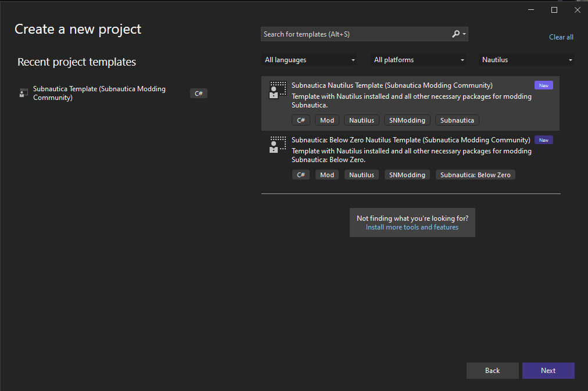The width and height of the screenshot is (588, 391).
Task: Close the Create a new project dialog
Action: pos(577,10)
